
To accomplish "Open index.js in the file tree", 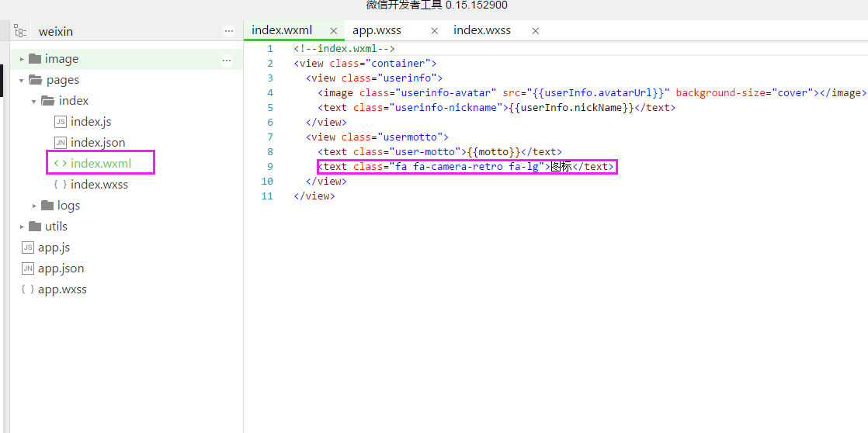I will pyautogui.click(x=91, y=122).
